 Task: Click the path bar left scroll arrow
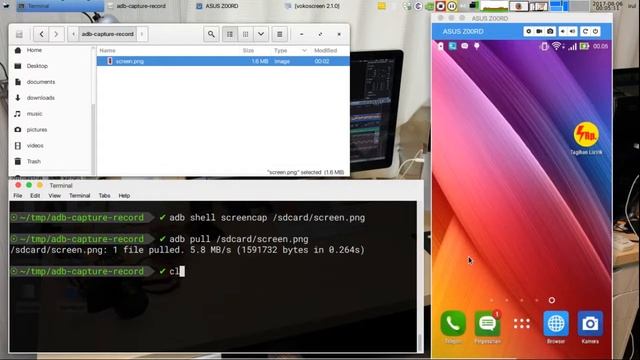point(73,34)
